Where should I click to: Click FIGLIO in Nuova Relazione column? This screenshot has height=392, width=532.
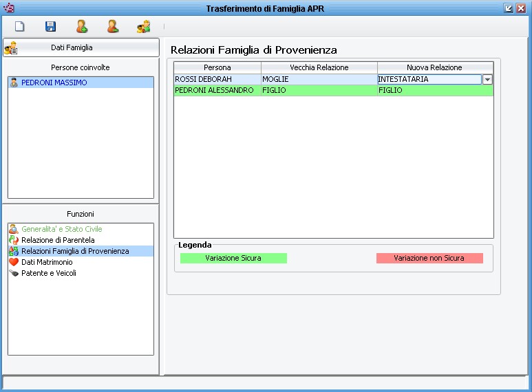(x=436, y=90)
